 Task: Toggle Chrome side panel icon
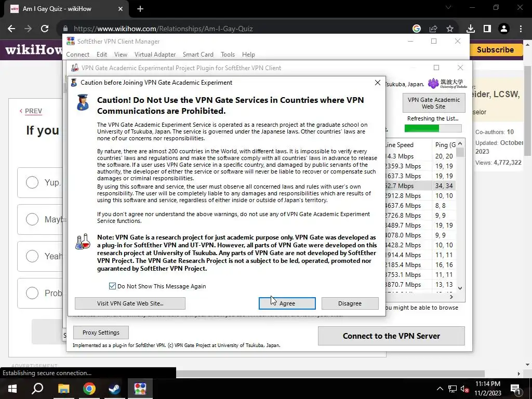point(487,29)
